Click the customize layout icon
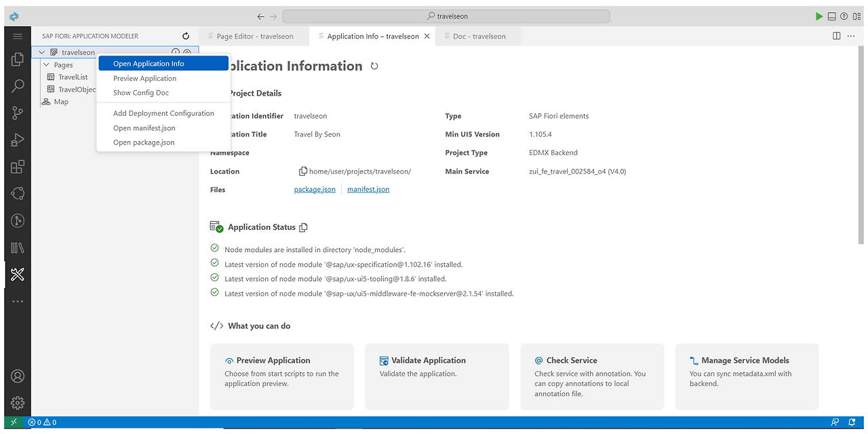The image size is (868, 434). (856, 16)
